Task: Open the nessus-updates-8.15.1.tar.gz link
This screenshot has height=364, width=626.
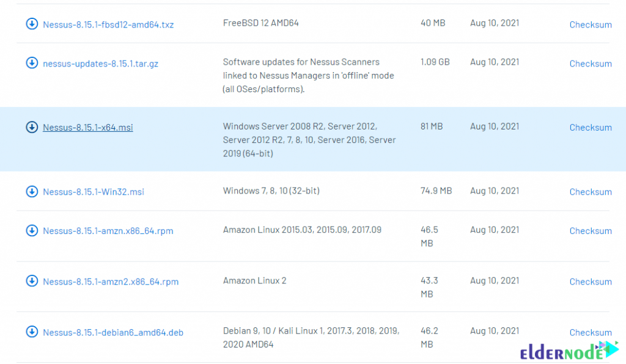Action: pos(100,63)
